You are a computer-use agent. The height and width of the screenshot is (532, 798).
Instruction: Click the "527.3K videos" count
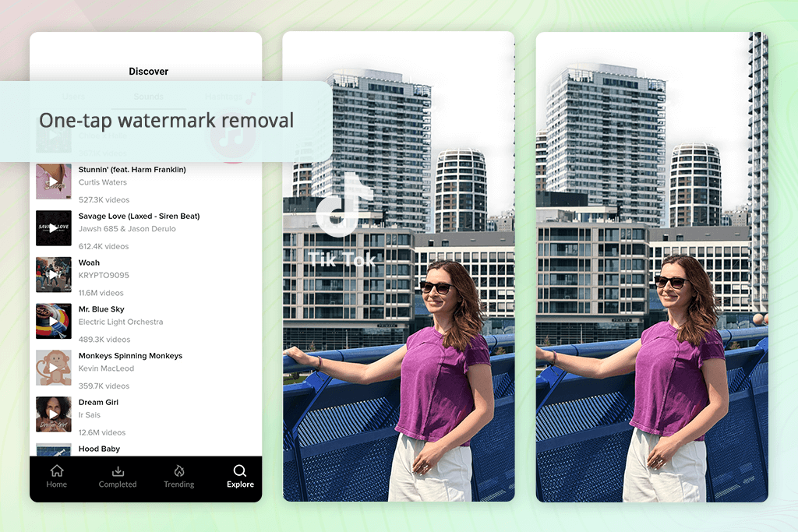coord(104,200)
